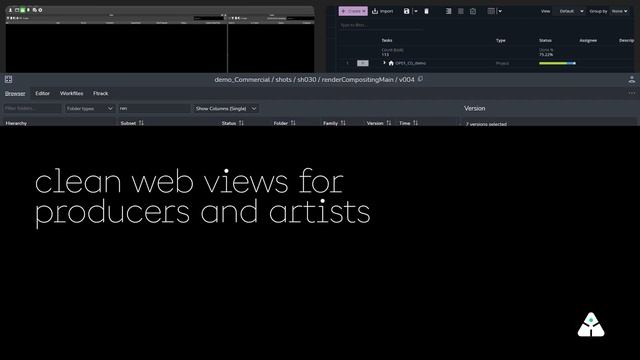Click the green highlighted icon in top-left window
Screen dimensions: 640x360
tap(22, 10)
